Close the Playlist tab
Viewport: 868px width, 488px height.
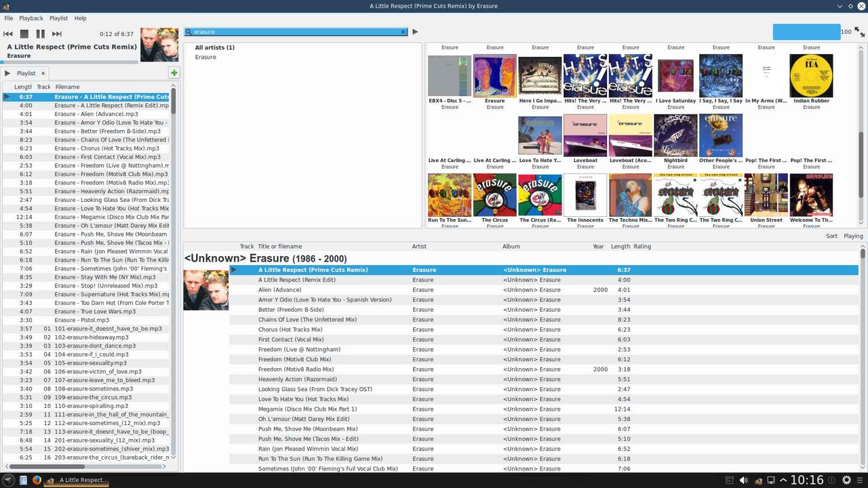coord(43,73)
